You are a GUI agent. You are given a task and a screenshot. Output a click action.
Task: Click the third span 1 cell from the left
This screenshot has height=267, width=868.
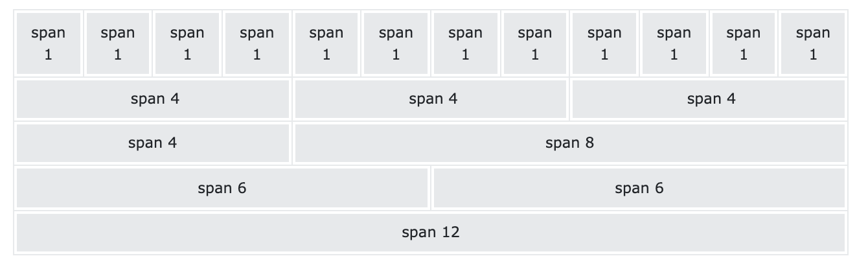[x=187, y=43]
